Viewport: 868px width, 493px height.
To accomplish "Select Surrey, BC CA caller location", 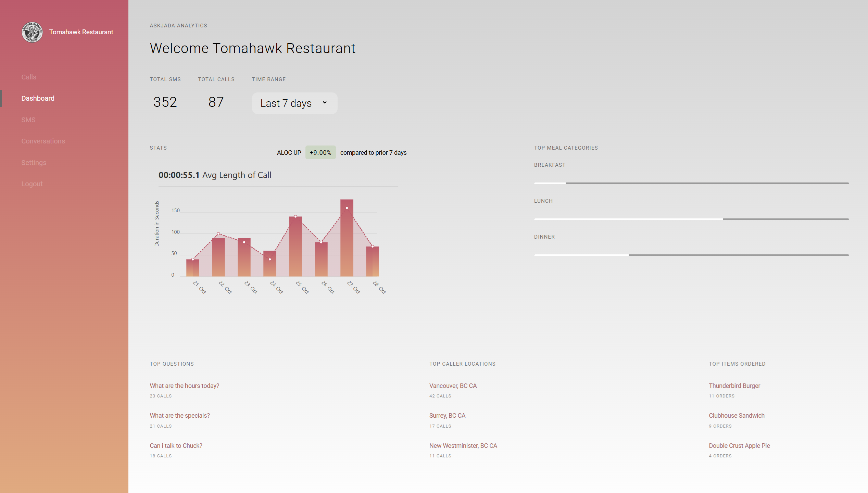I will click(x=447, y=415).
